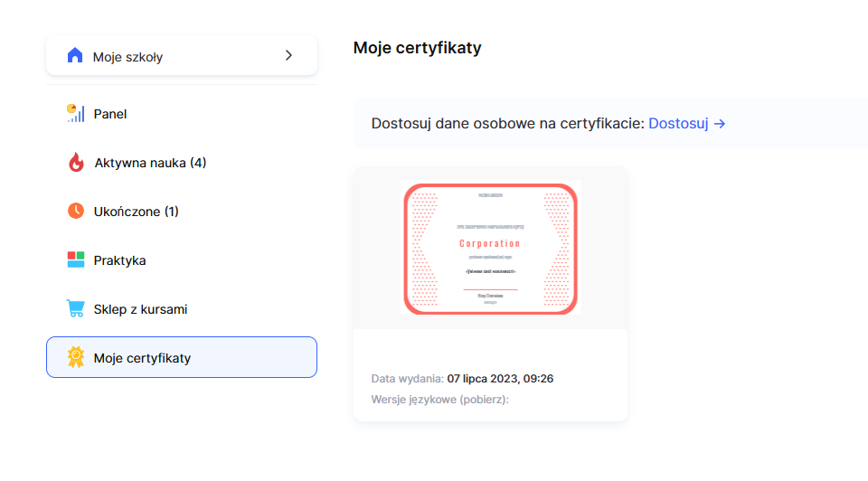Click the certificate badge icon in sidebar
The image size is (868, 481).
click(x=75, y=358)
